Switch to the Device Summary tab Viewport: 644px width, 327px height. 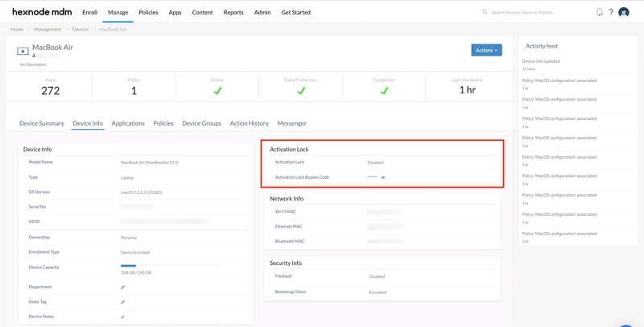click(x=42, y=123)
